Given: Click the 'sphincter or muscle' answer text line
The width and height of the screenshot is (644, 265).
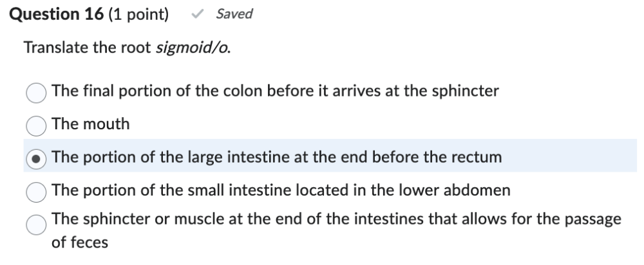Looking at the screenshot, I should tap(336, 219).
